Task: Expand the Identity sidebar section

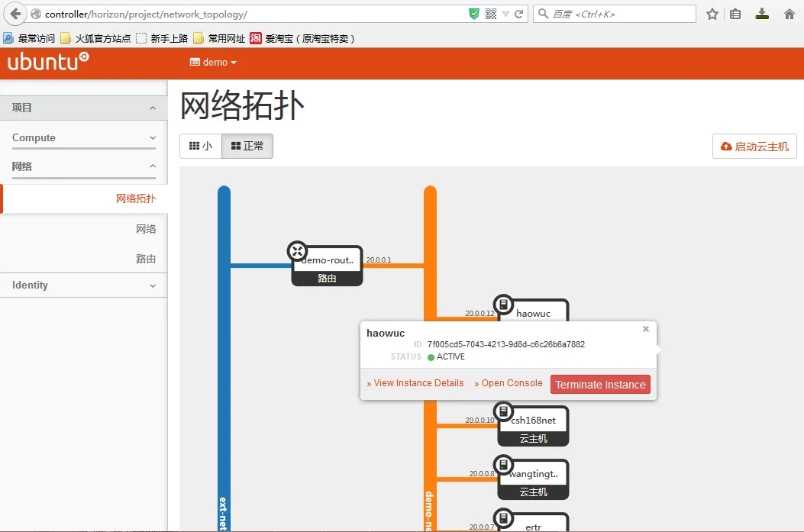Action: (x=83, y=285)
